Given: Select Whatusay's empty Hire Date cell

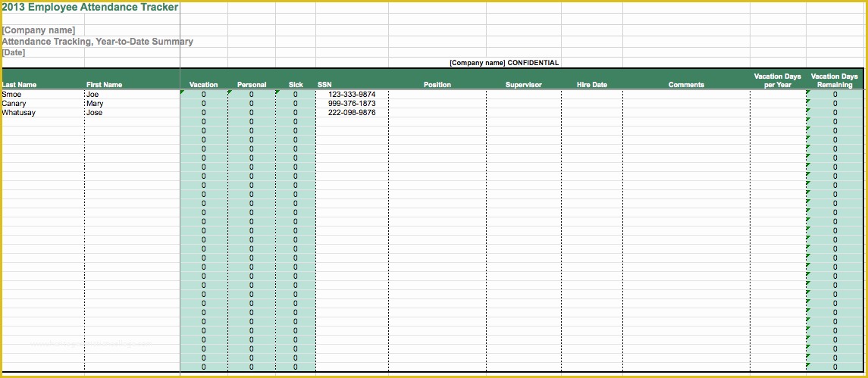Looking at the screenshot, I should (592, 112).
